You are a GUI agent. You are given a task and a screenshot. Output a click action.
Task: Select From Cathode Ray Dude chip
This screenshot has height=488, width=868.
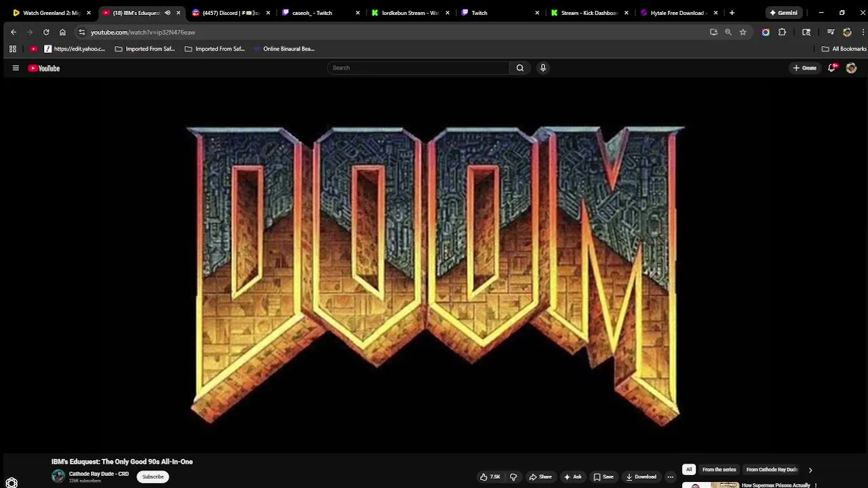pos(772,469)
